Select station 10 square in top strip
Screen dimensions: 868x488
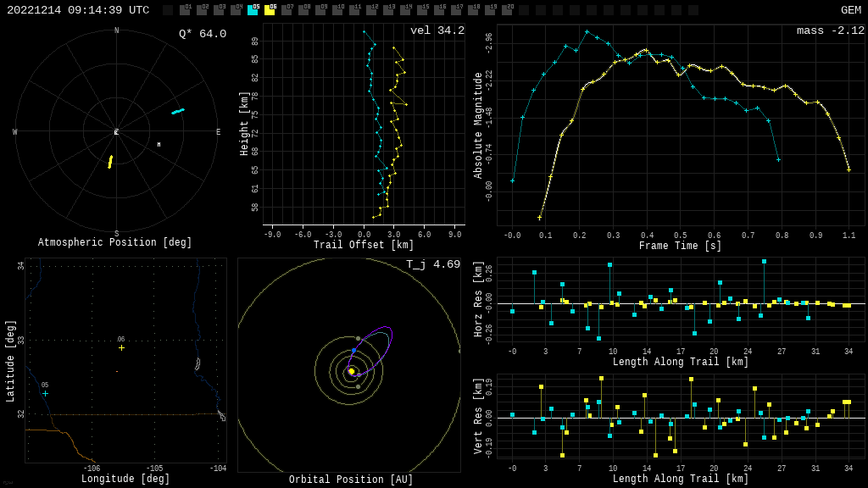337,10
